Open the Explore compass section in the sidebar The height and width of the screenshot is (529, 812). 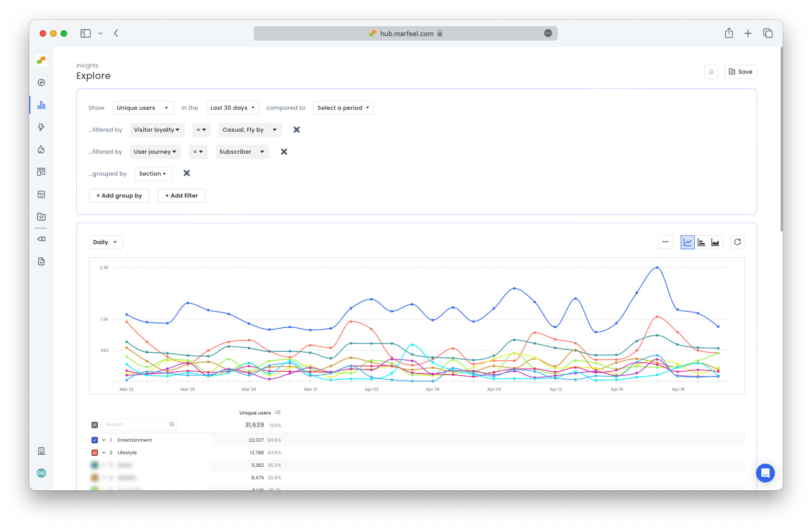click(x=41, y=82)
